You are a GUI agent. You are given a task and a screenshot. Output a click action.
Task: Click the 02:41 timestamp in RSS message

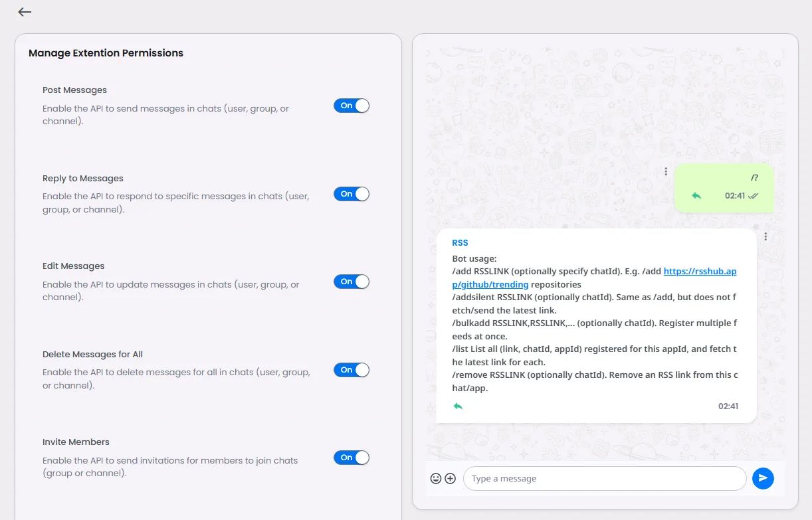coord(728,406)
